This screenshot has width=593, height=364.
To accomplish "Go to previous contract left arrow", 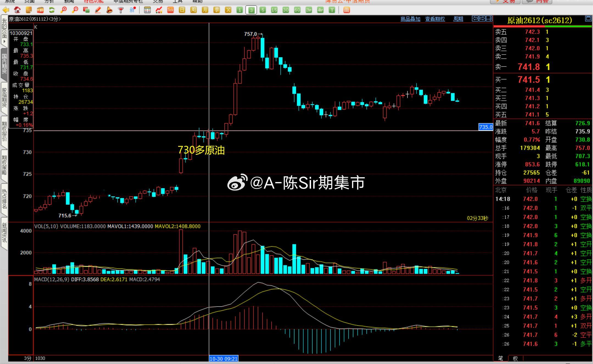I will pos(475,19).
